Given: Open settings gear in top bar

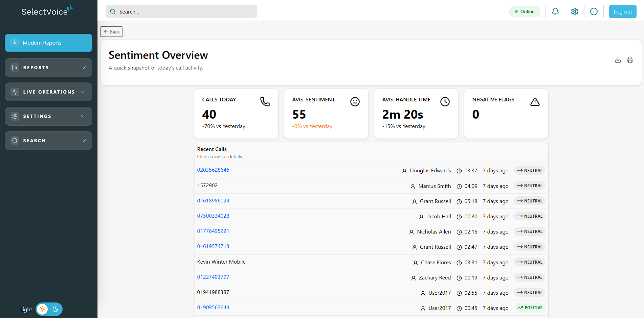Looking at the screenshot, I should coord(575,11).
